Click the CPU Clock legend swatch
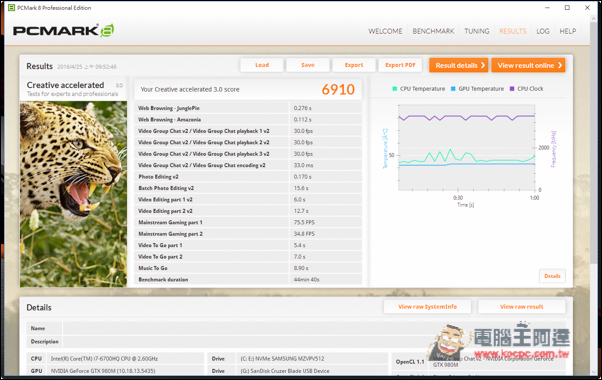The height and width of the screenshot is (380, 602). tap(511, 89)
